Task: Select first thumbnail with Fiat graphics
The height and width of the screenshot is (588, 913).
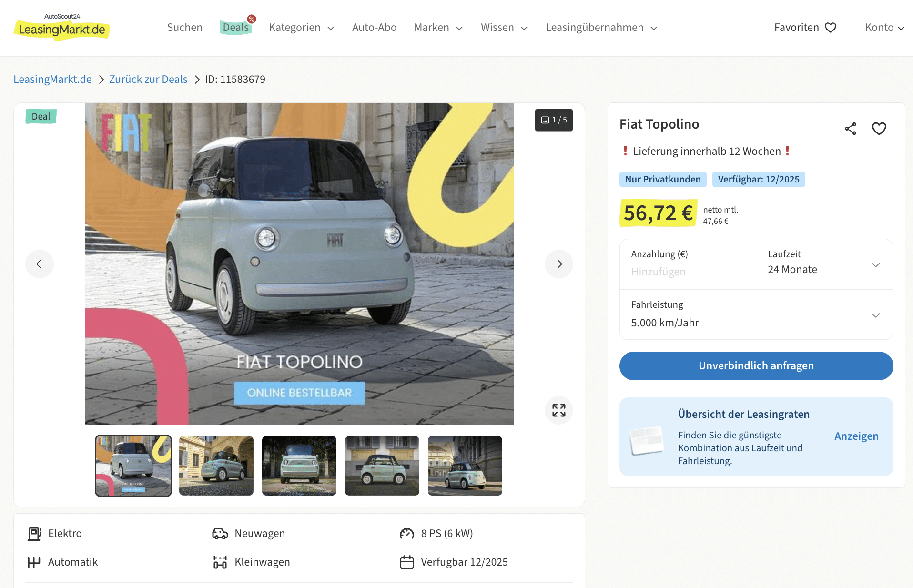Action: (133, 466)
